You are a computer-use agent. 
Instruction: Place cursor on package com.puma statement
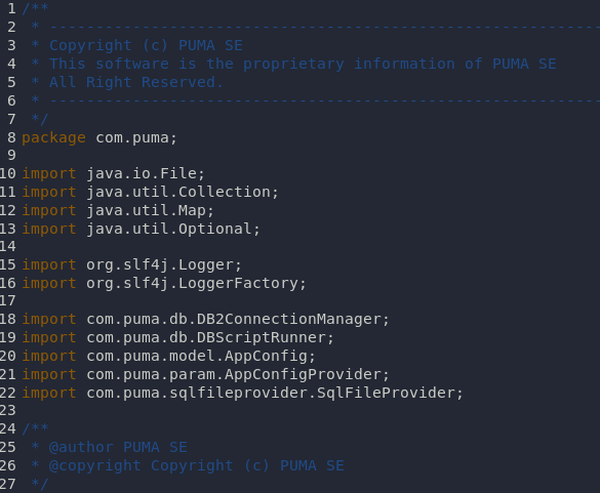click(x=99, y=138)
